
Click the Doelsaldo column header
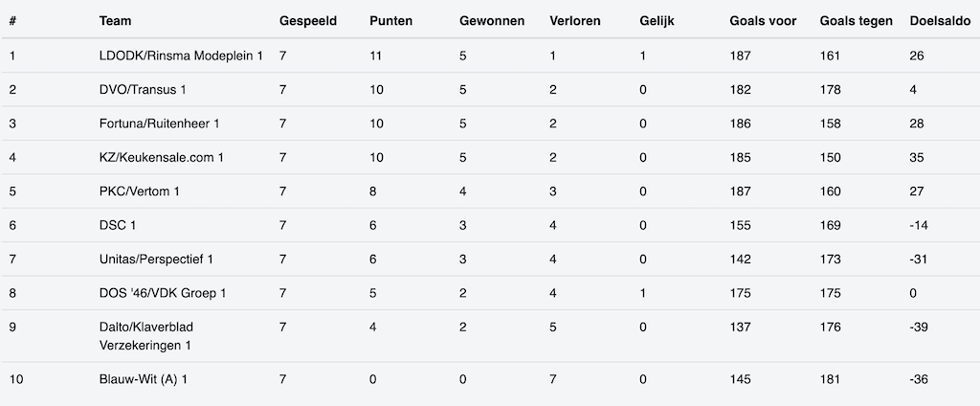[940, 21]
